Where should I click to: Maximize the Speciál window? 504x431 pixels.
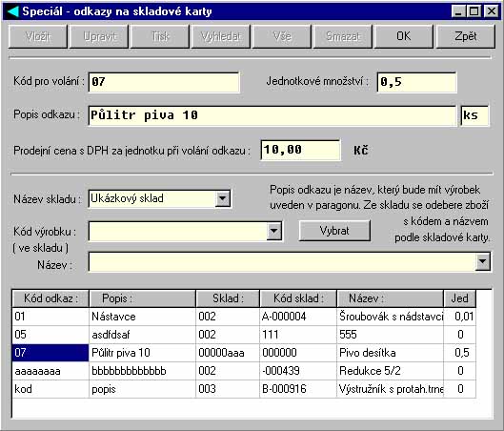[474, 11]
